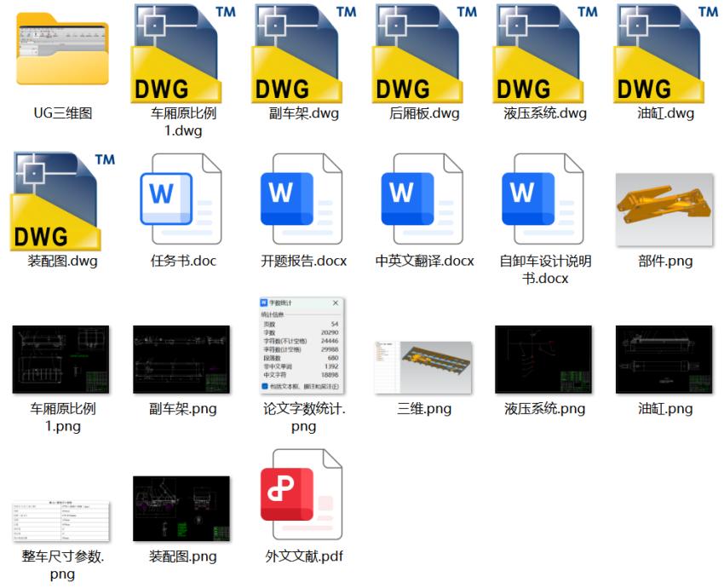
Task: Select the 车厢原比例1.png thumbnail
Action: point(61,360)
